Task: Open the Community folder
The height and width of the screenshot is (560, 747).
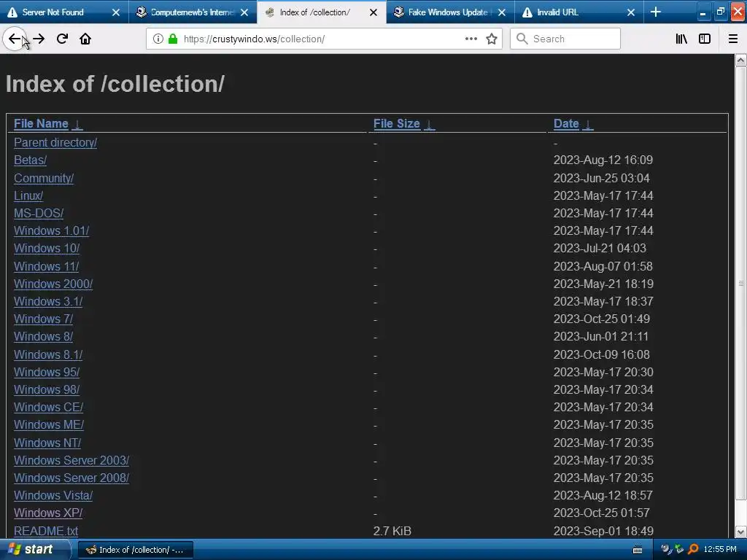Action: (44, 178)
